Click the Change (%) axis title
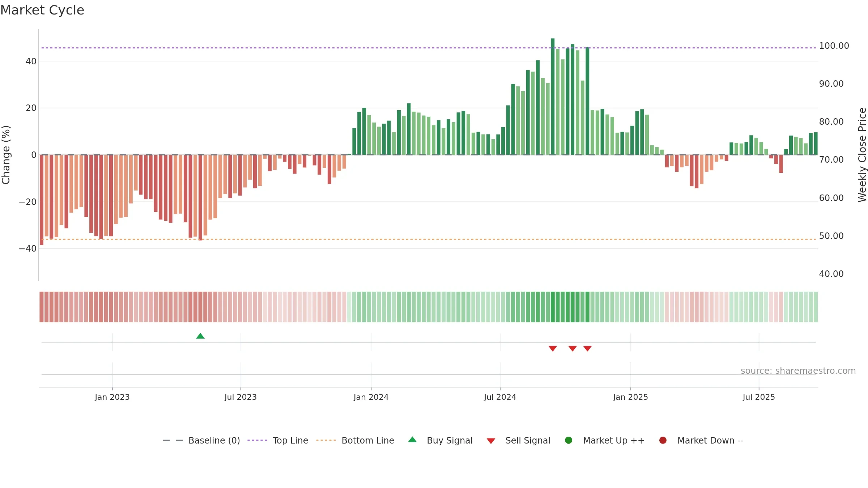Image resolution: width=868 pixels, height=488 pixels. pos(6,155)
